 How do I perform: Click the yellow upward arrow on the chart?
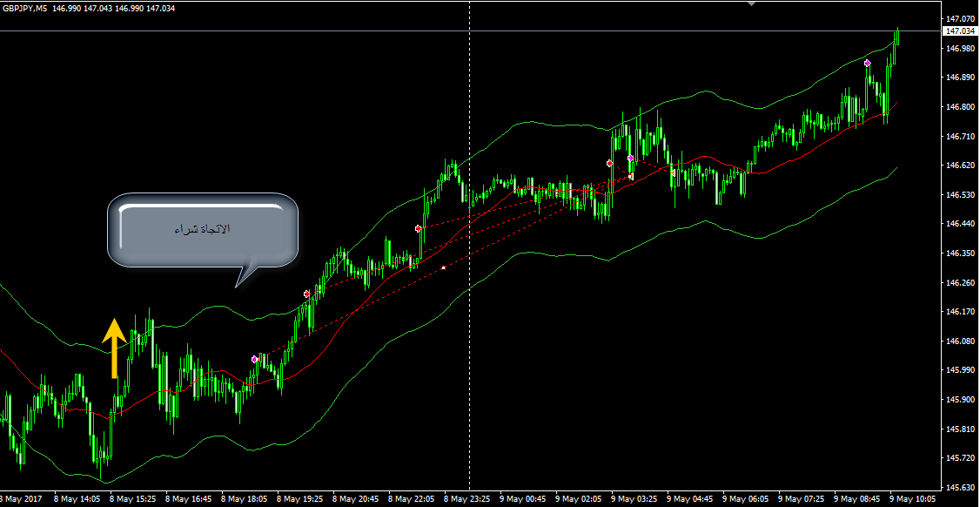tap(114, 348)
